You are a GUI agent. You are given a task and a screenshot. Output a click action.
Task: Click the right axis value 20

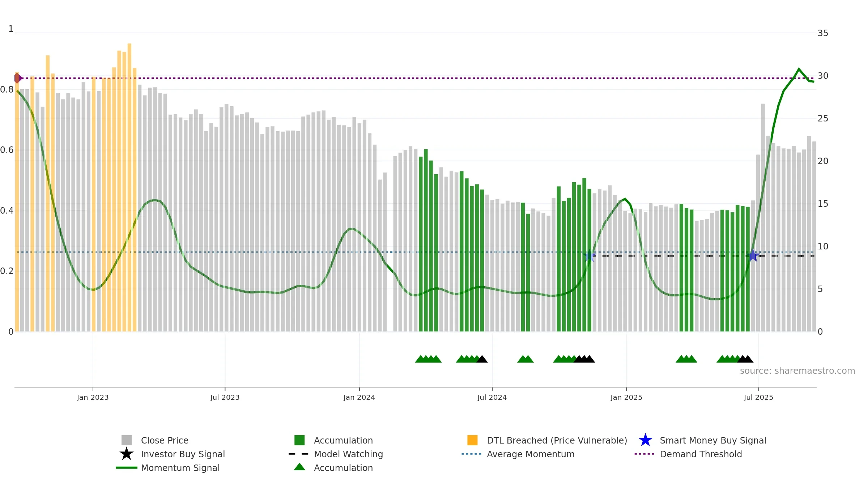823,161
